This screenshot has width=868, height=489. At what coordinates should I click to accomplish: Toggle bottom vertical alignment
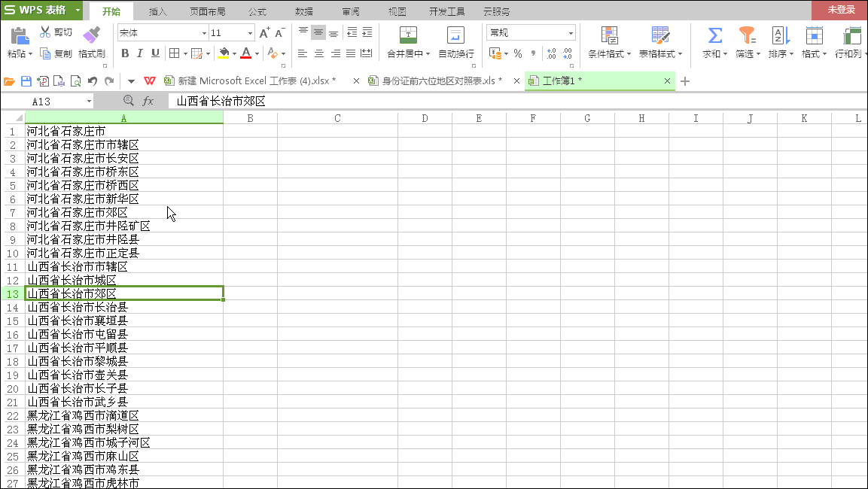[x=333, y=32]
